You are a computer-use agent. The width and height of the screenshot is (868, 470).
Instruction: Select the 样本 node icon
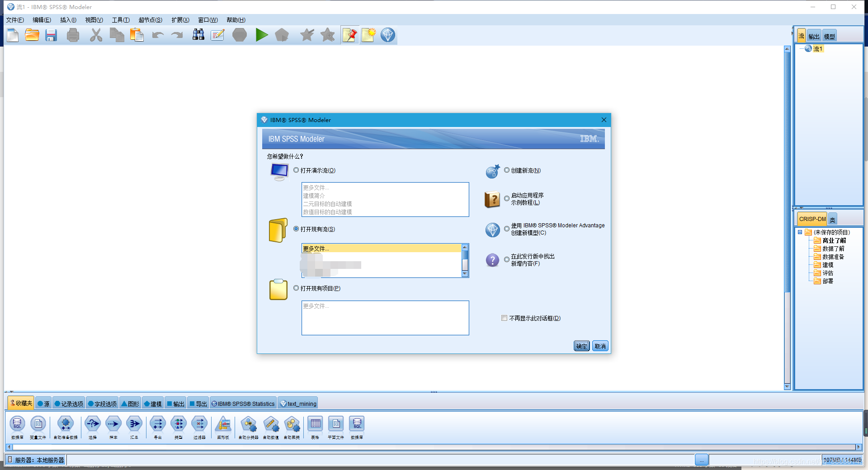coord(113,424)
